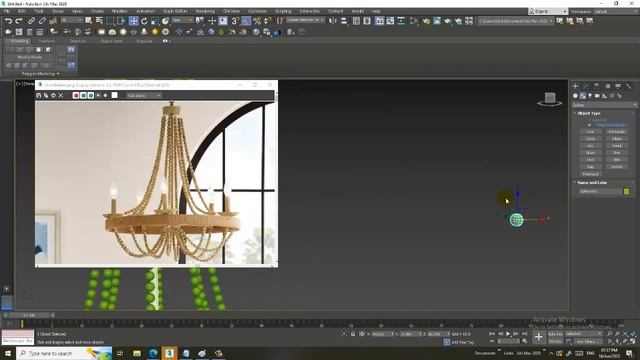Image resolution: width=640 pixels, height=360 pixels.
Task: Select the Select and Link tool
Action: click(31, 20)
